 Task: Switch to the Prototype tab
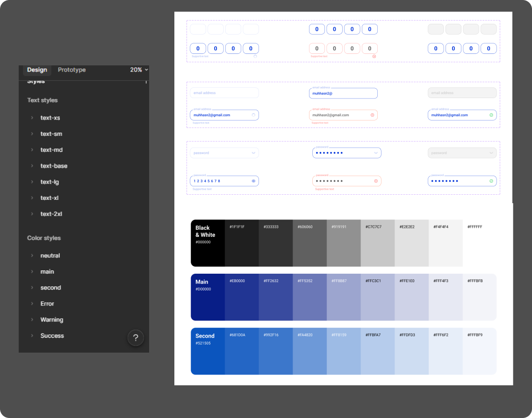[x=72, y=70]
